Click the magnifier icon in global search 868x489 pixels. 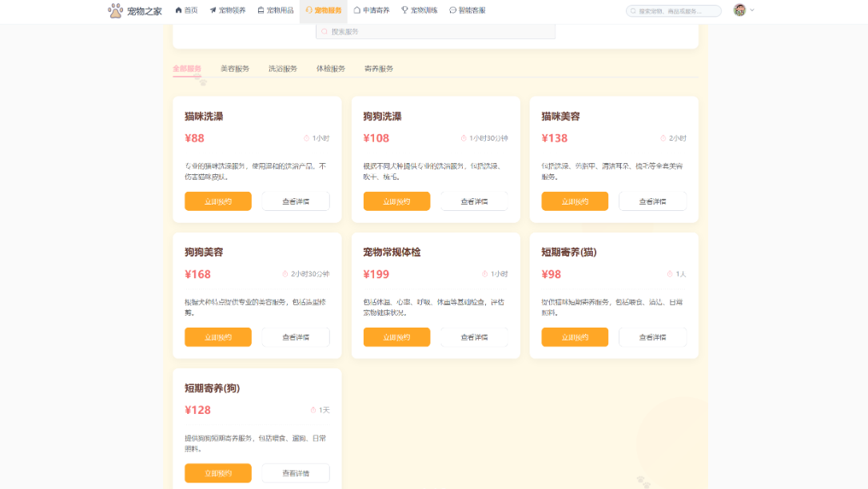633,11
